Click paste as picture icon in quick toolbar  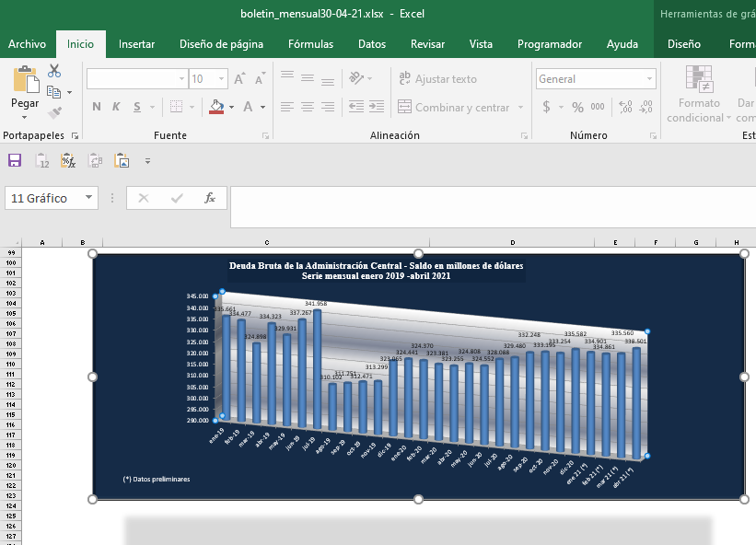pos(122,160)
